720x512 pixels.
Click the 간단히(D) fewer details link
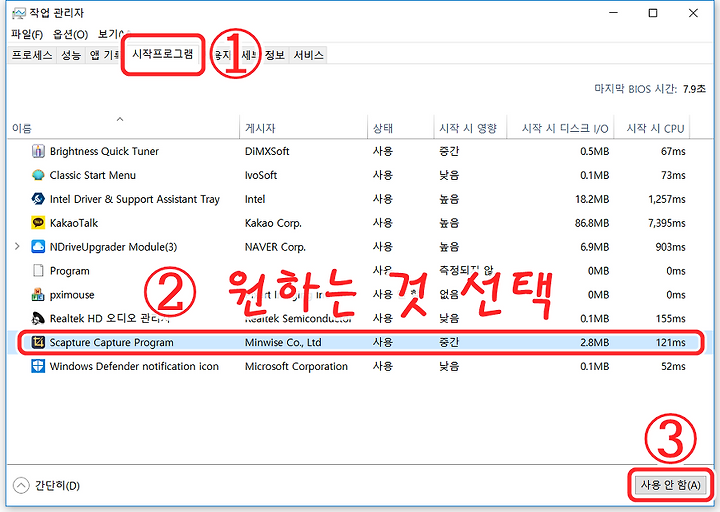[x=57, y=485]
